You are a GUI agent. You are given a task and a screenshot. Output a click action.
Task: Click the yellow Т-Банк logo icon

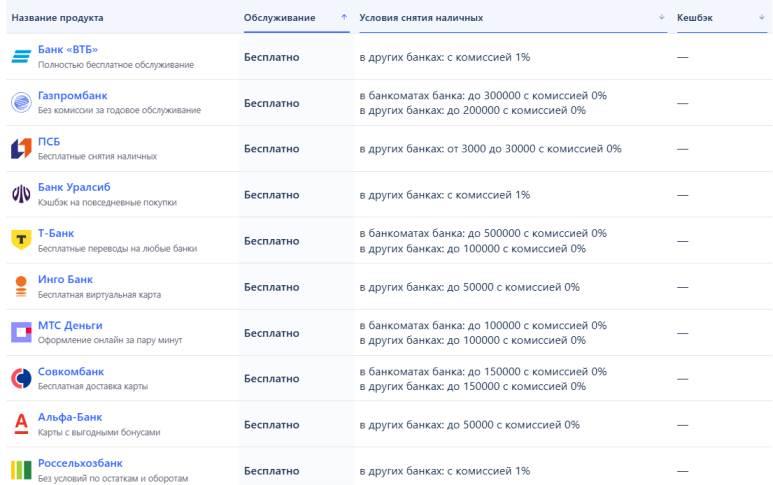(21, 240)
